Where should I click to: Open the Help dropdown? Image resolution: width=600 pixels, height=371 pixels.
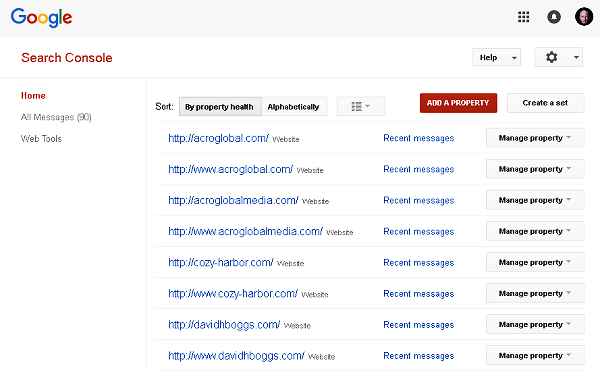496,57
